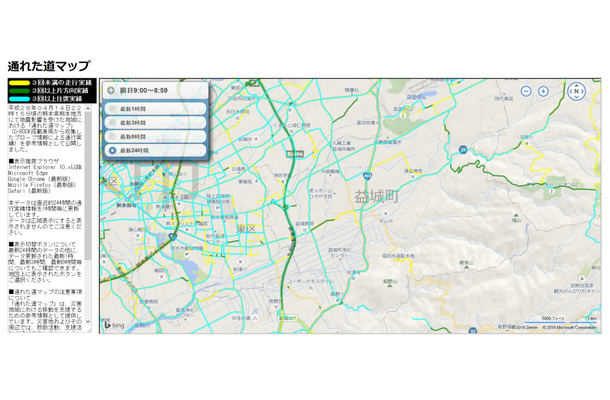Click the Mozilla Firefox（最新版）browser line
This screenshot has height=400, width=610.
(x=42, y=185)
